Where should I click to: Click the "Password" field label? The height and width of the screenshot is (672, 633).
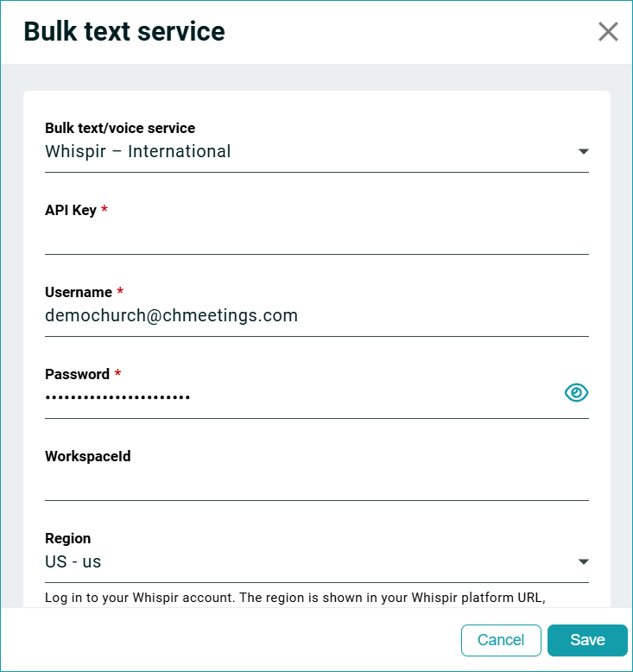77,374
